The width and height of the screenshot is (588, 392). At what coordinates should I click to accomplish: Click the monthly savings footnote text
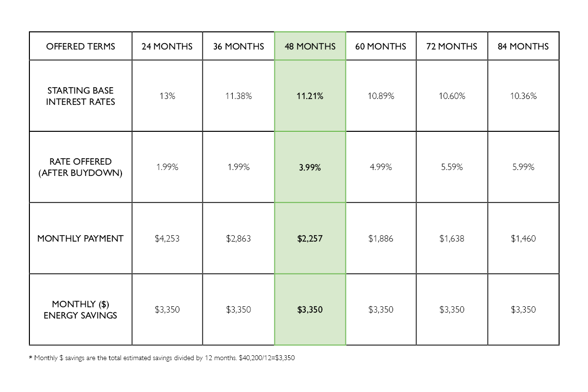pyautogui.click(x=162, y=358)
